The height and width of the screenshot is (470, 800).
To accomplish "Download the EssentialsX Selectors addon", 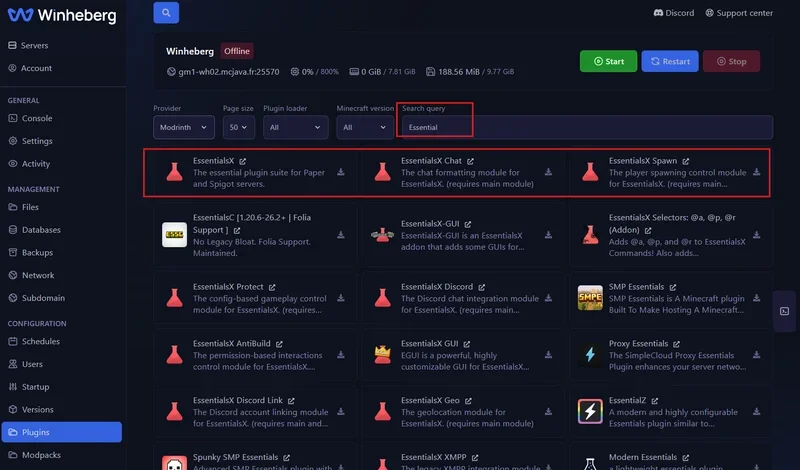I will tap(757, 235).
